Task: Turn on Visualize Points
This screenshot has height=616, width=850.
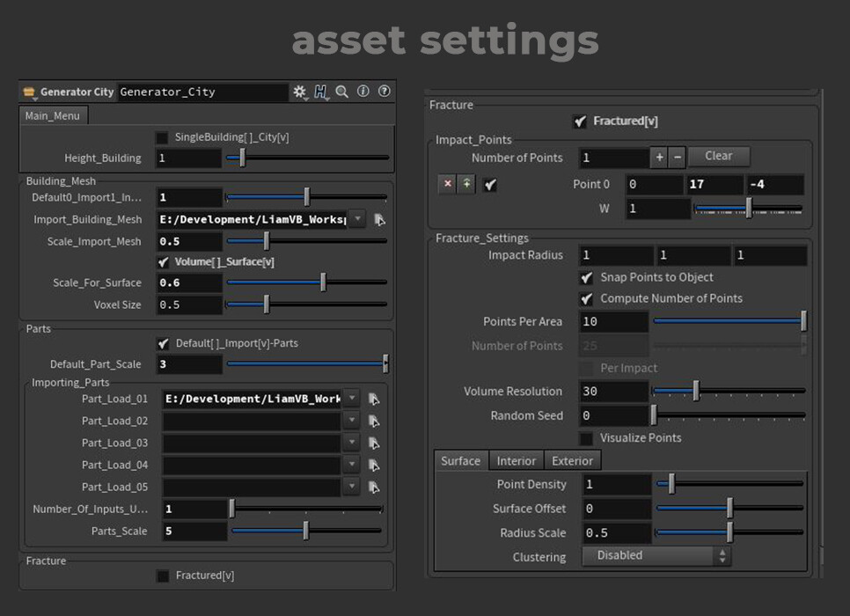Action: click(x=587, y=437)
